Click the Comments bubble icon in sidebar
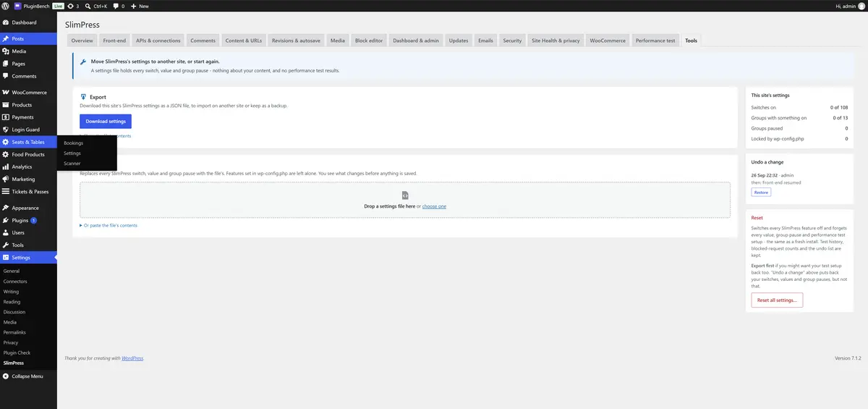Viewport: 868px width, 409px height. click(x=6, y=76)
